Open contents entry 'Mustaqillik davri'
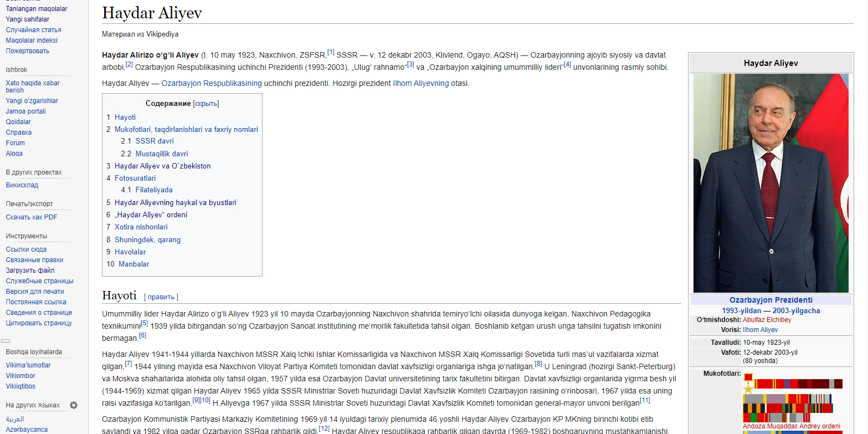The width and height of the screenshot is (868, 434). pos(162,154)
